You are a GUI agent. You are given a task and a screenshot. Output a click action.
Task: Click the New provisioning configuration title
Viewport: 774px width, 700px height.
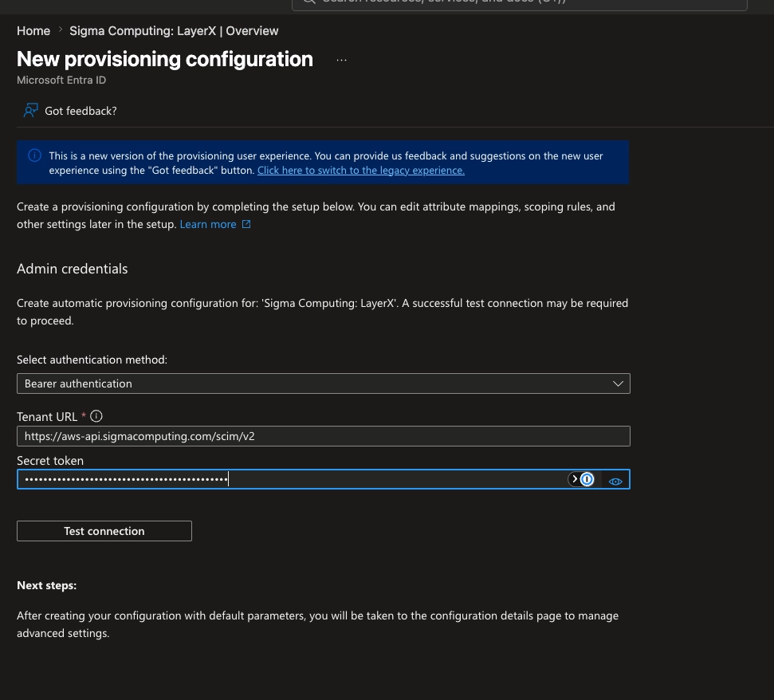point(165,59)
